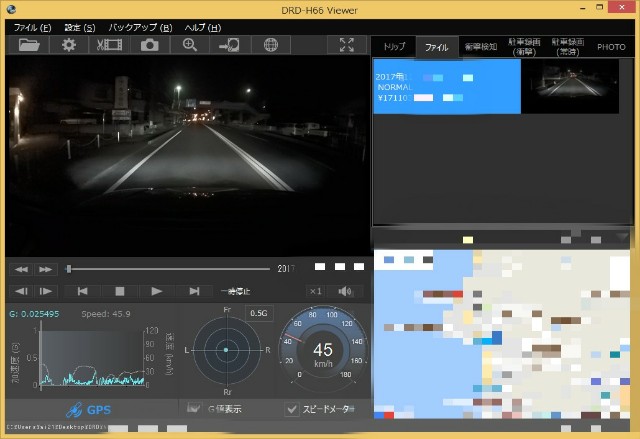Viewport: 640px width, 439px height.
Task: Close the DRD-H66 Viewer window
Action: tap(622, 7)
